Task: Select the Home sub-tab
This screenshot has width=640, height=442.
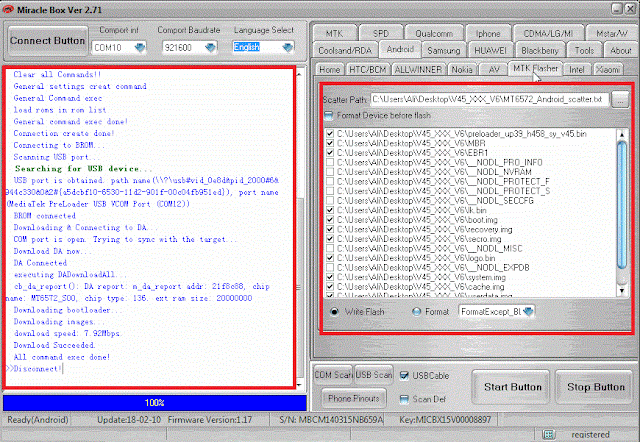Action: (329, 70)
